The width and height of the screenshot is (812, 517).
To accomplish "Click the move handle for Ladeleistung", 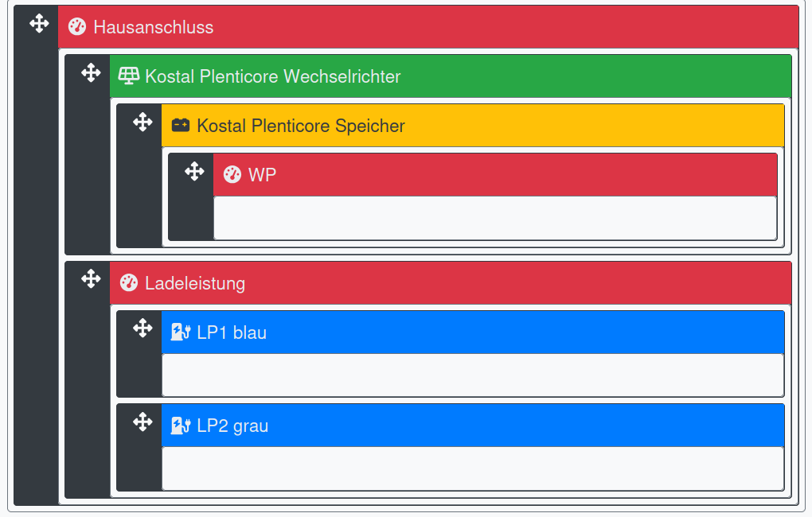I will [x=91, y=279].
